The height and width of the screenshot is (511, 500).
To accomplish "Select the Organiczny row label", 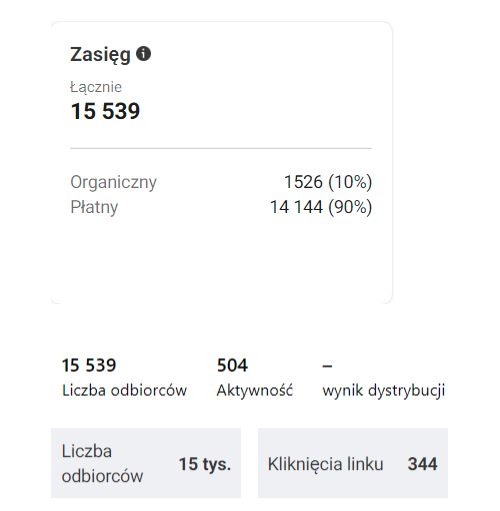I will pos(113,183).
